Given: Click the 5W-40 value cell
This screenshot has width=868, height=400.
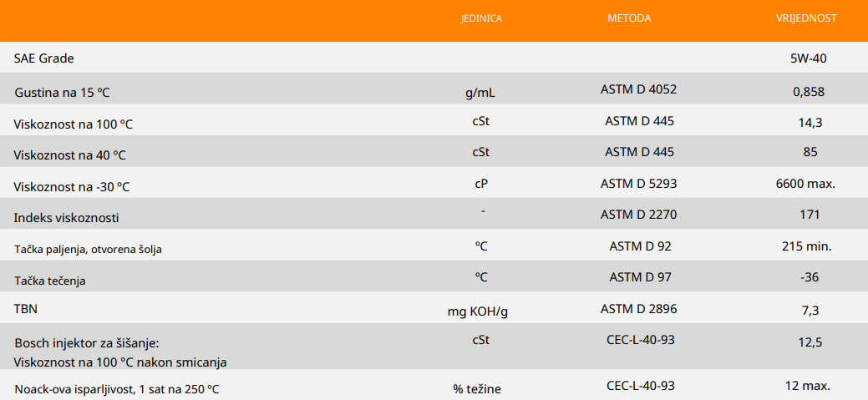Looking at the screenshot, I should (808, 58).
